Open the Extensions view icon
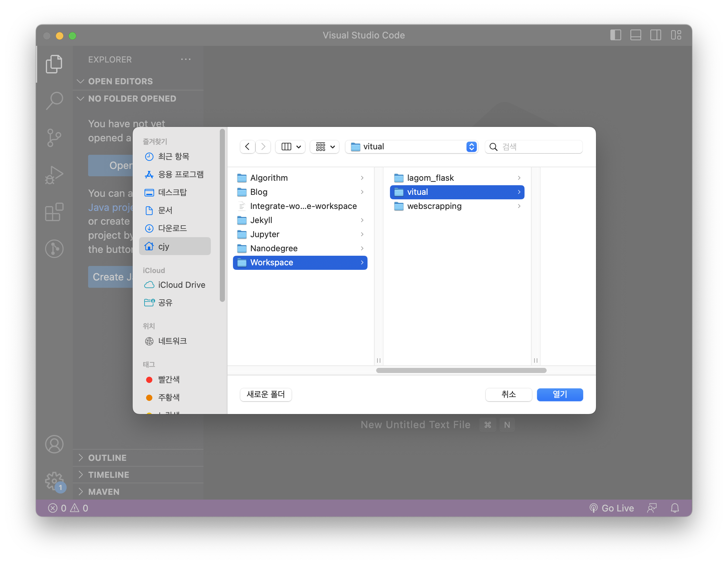Screen dimensions: 728x564 [x=54, y=212]
